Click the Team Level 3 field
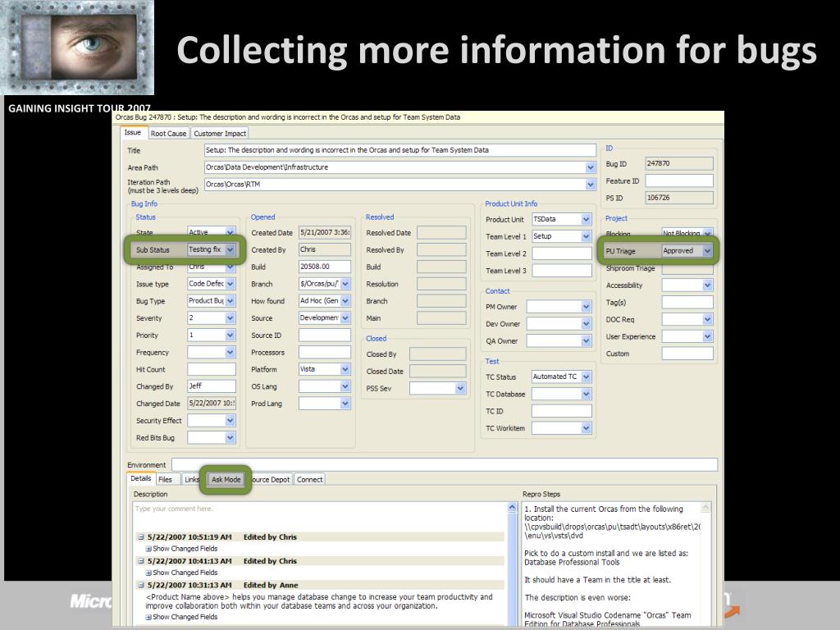Screen dimensions: 840x630 [561, 271]
